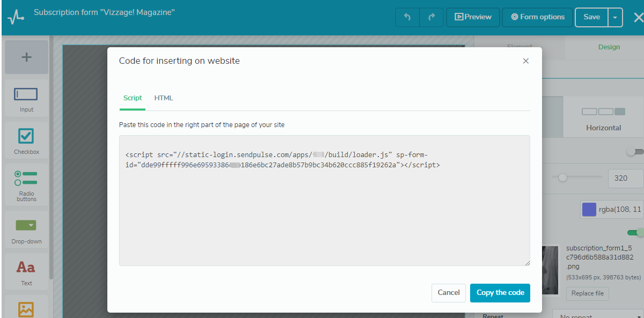
Task: Toggle the switch below the Horizontal layout
Action: click(x=635, y=152)
